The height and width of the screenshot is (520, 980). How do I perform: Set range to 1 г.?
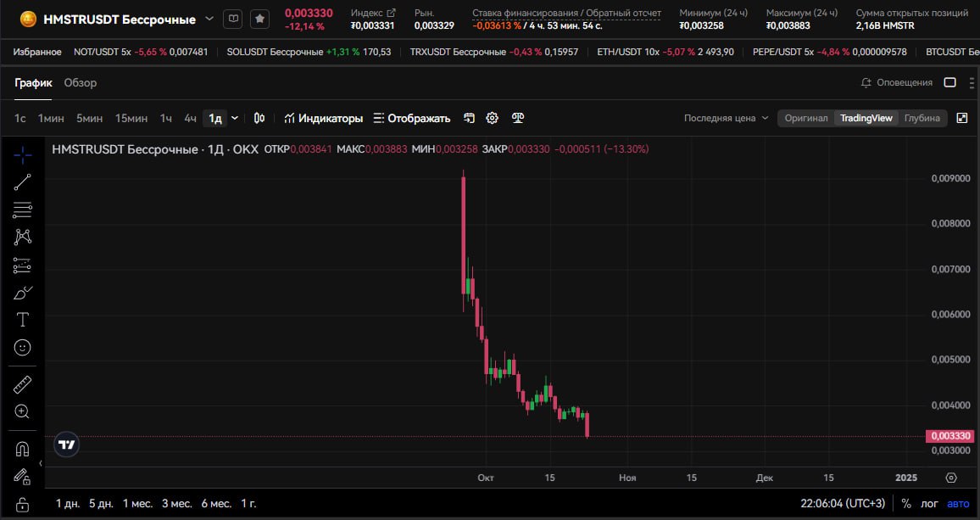coord(248,504)
